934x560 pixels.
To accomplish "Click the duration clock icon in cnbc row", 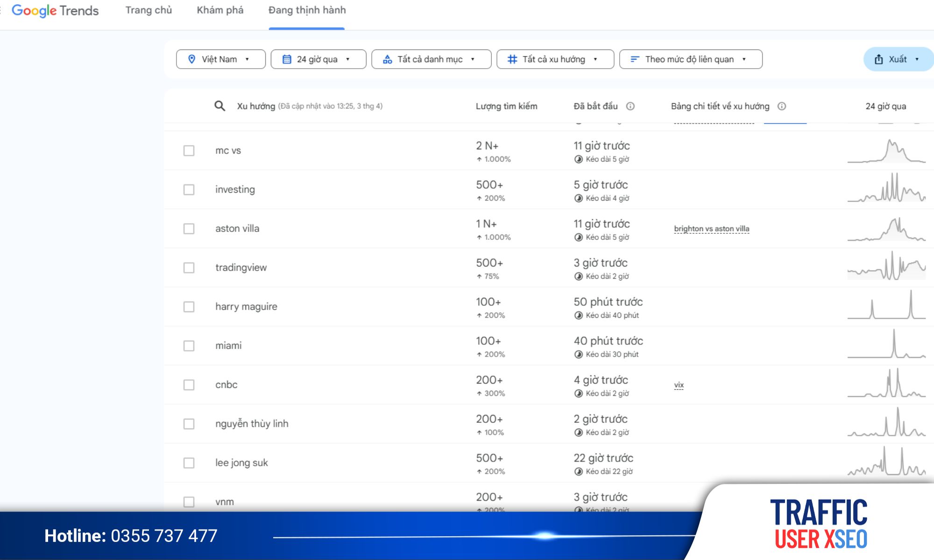I will click(x=579, y=393).
